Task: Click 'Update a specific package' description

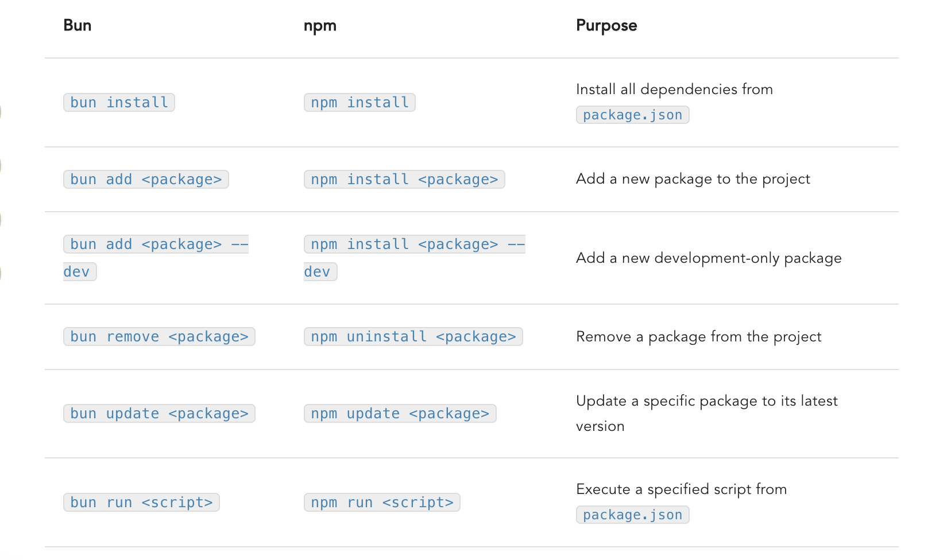Action: pyautogui.click(x=707, y=414)
